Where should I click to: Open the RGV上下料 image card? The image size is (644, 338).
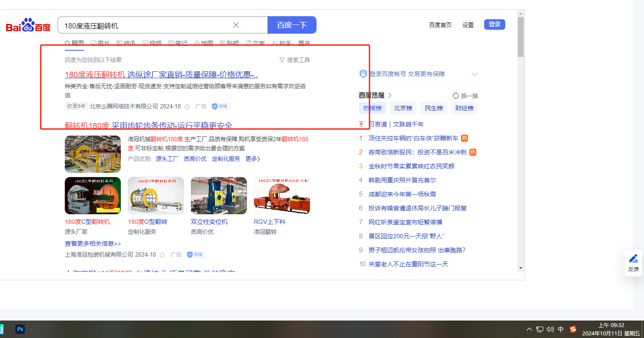coord(282,195)
